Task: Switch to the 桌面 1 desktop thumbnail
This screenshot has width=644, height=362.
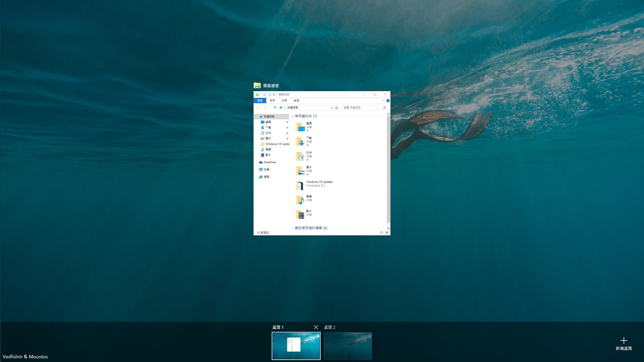Action: click(296, 346)
